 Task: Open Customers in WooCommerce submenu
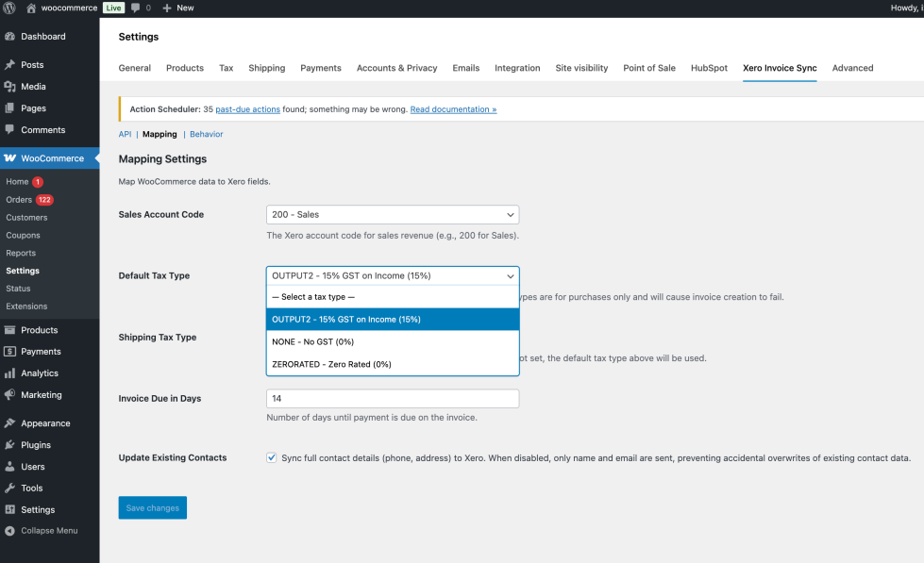(26, 217)
